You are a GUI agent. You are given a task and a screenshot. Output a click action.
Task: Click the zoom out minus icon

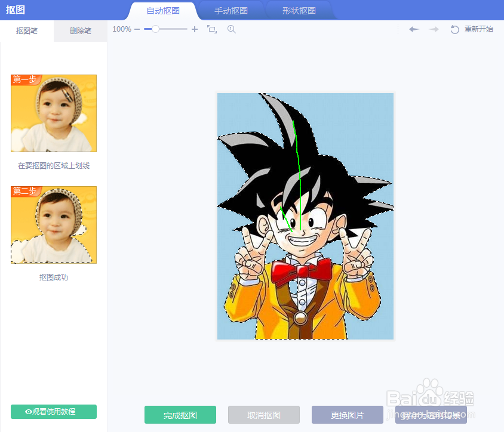pyautogui.click(x=137, y=29)
